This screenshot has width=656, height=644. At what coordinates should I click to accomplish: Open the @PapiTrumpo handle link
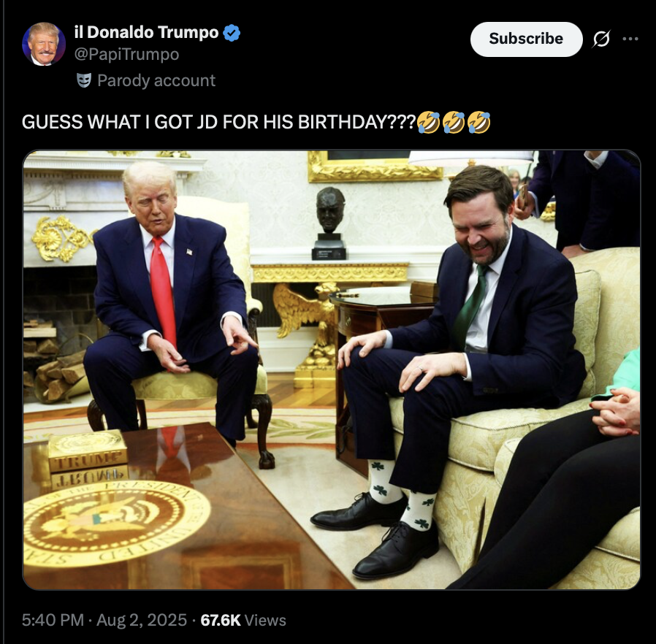pyautogui.click(x=127, y=54)
